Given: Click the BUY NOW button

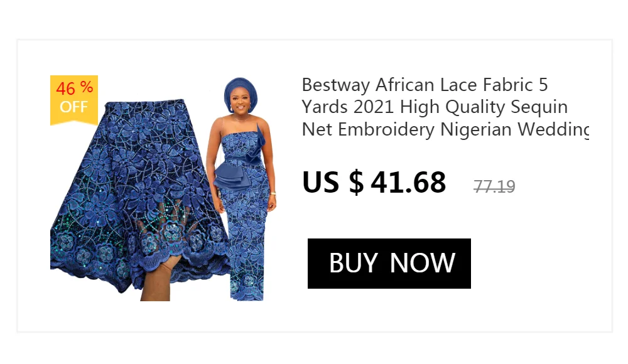Looking at the screenshot, I should [389, 264].
